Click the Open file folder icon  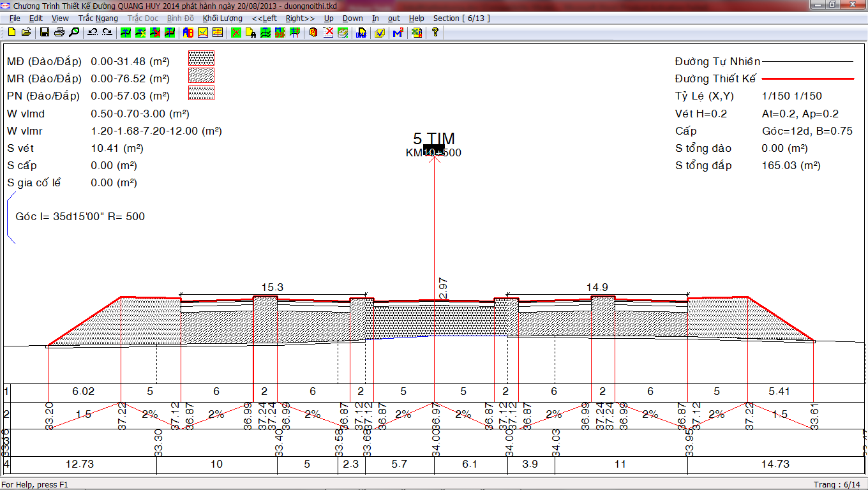coord(26,32)
